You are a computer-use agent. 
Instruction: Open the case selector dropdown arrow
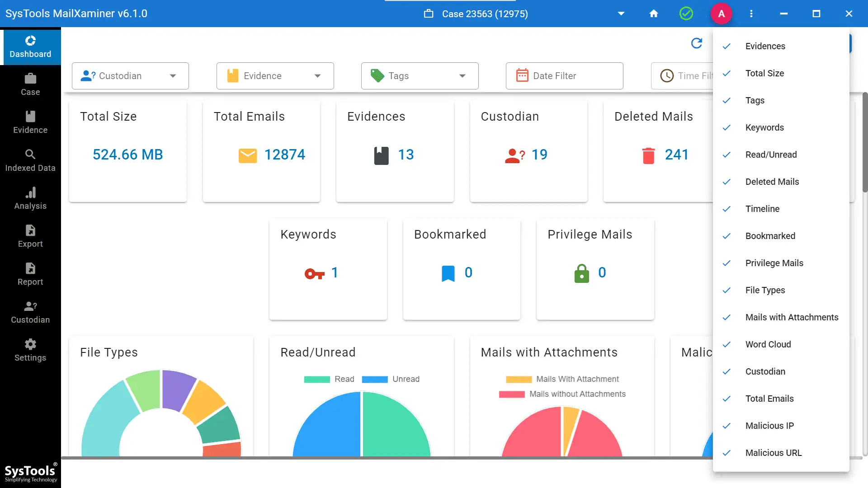point(621,14)
